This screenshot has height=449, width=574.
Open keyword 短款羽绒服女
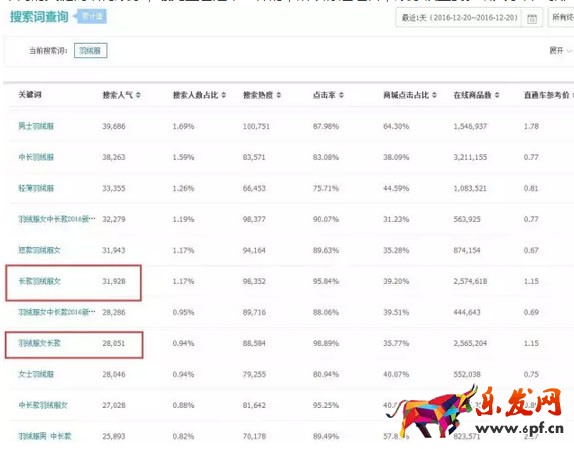click(x=39, y=250)
